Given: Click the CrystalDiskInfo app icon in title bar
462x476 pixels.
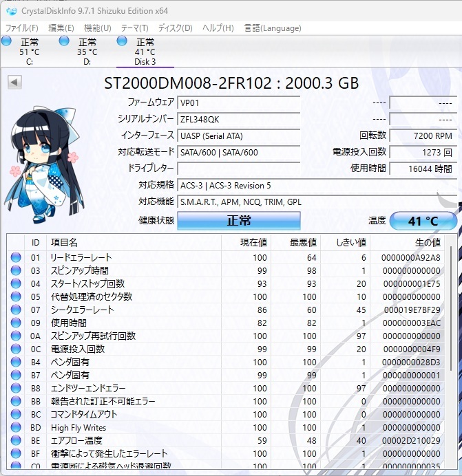Looking at the screenshot, I should pyautogui.click(x=11, y=11).
